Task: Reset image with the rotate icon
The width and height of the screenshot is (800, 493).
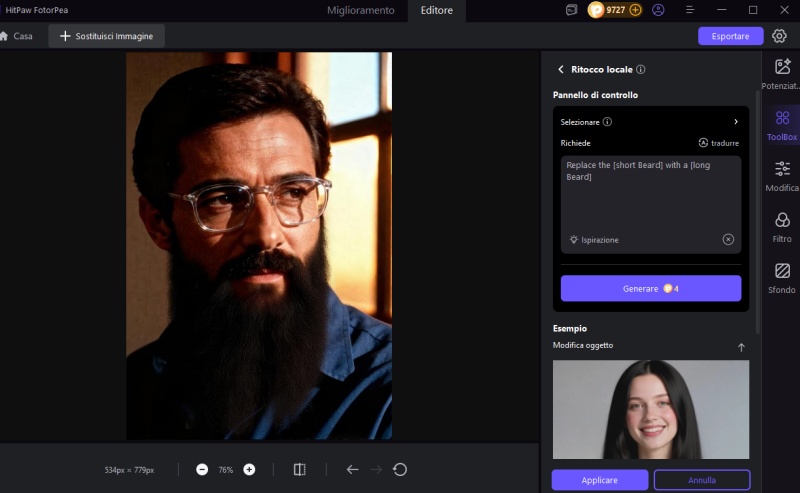Action: click(400, 469)
